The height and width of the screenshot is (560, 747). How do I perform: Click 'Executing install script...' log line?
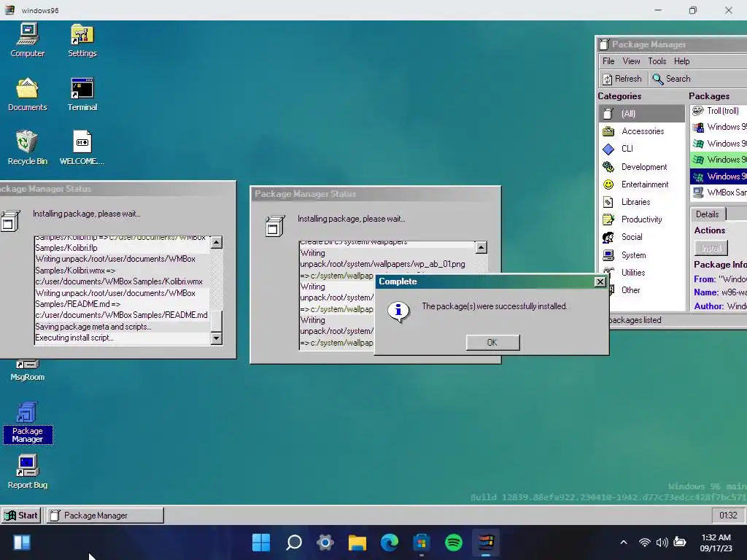[74, 338]
